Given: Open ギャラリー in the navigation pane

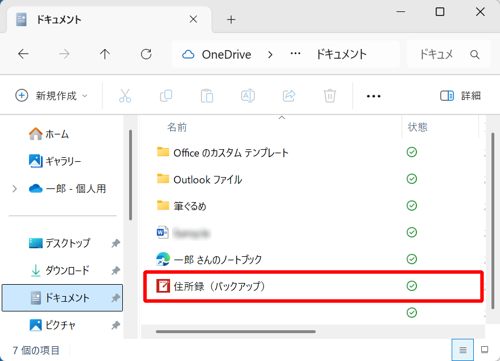Looking at the screenshot, I should 55,161.
